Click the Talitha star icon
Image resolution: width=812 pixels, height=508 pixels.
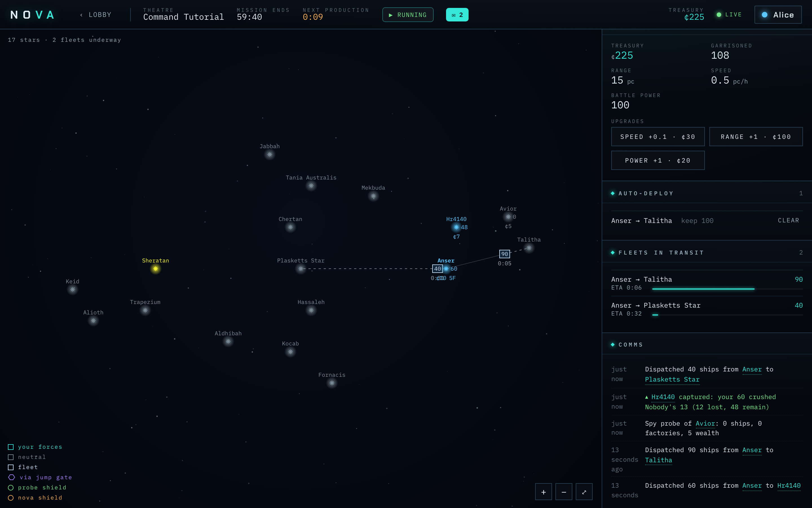(529, 248)
